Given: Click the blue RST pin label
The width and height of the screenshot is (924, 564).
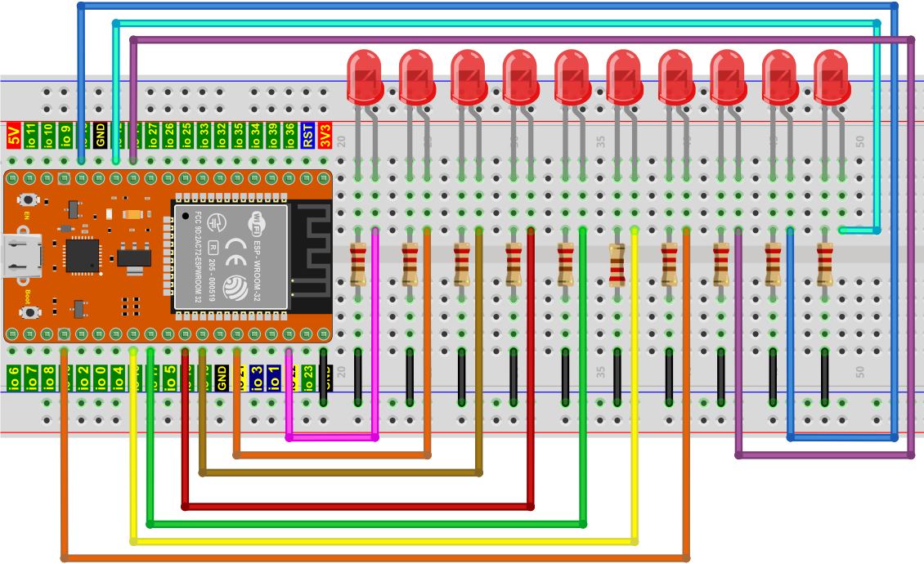Looking at the screenshot, I should (307, 134).
